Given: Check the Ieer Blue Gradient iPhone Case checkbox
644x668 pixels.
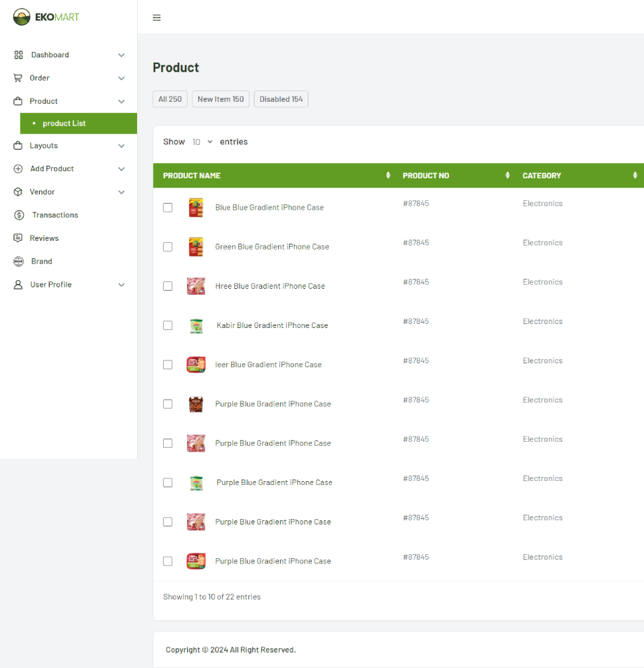Looking at the screenshot, I should [168, 365].
